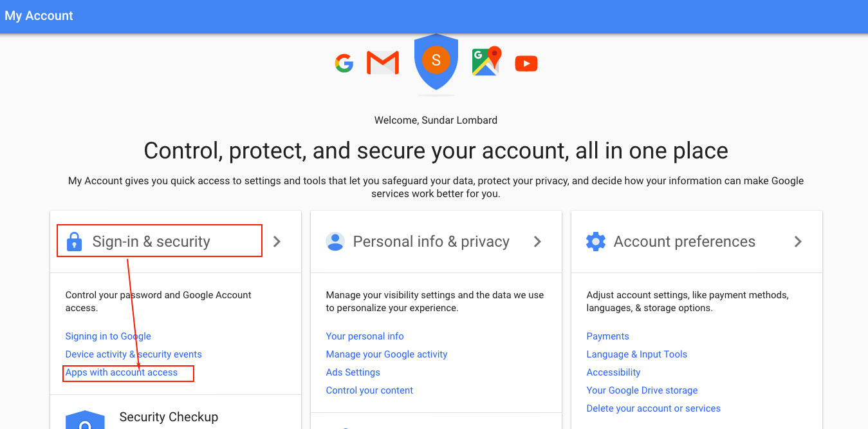Viewport: 868px width, 429px height.
Task: Open Device activity & security events link
Action: click(x=134, y=354)
